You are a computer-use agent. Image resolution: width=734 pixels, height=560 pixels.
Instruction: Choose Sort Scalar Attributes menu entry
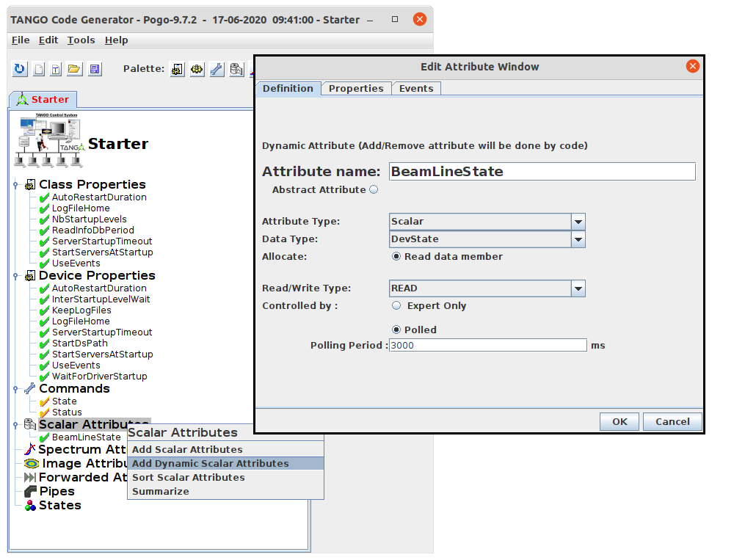(x=225, y=478)
